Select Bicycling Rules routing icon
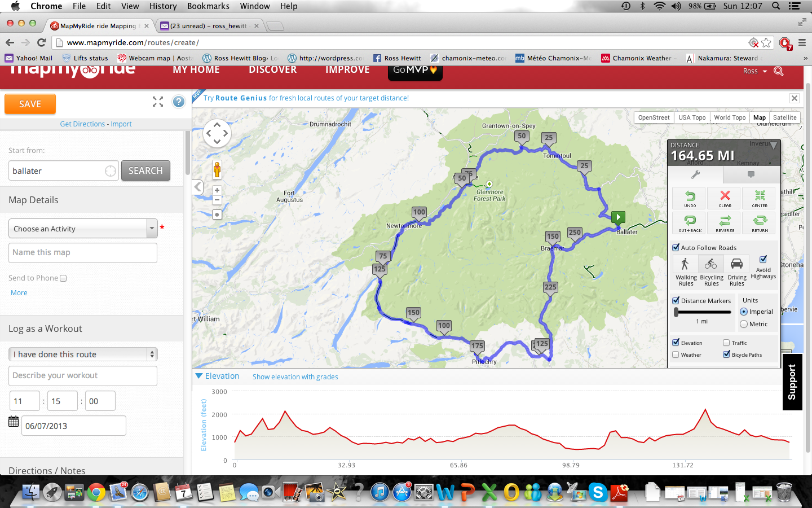This screenshot has width=812, height=508. pos(711,264)
